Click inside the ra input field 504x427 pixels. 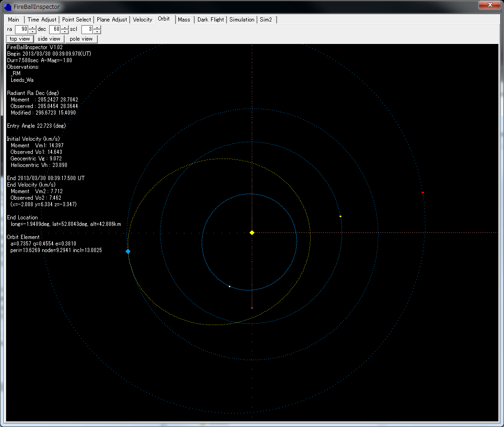click(22, 29)
